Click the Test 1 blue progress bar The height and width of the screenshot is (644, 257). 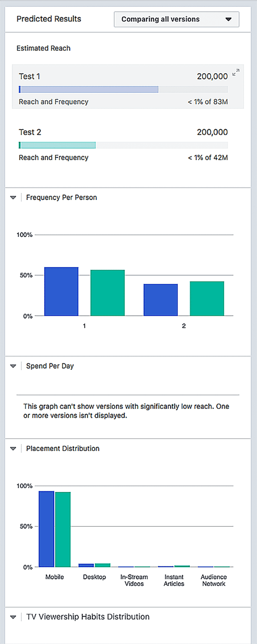[x=88, y=89]
